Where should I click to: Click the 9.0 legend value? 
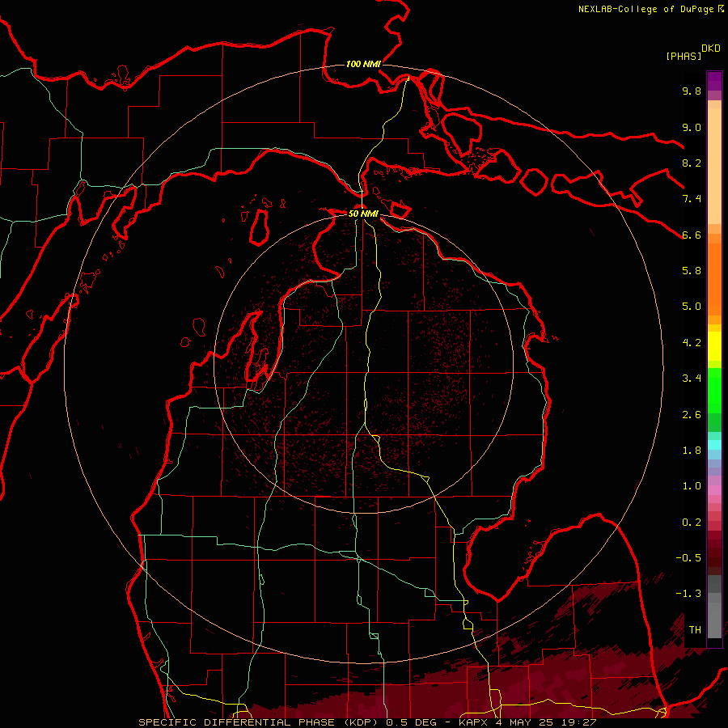[x=692, y=127]
